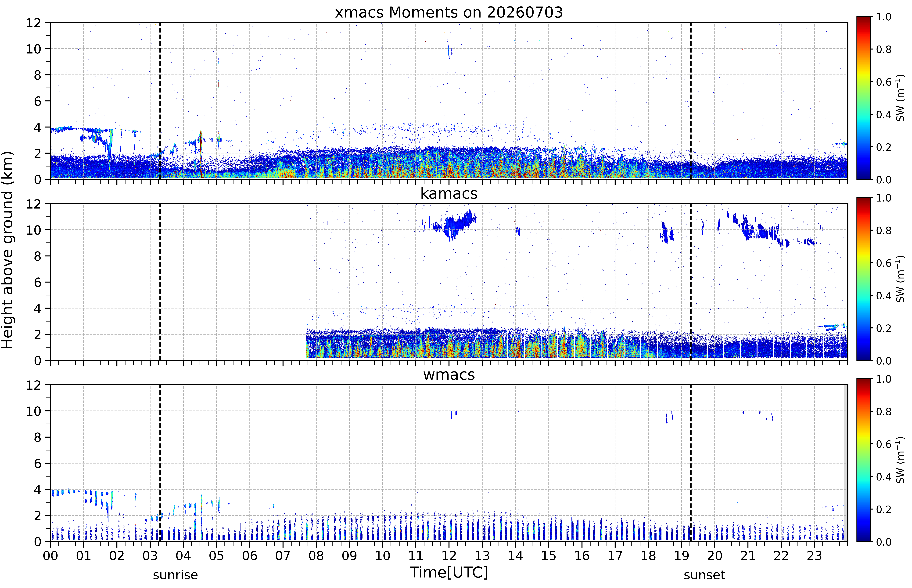Click the "2" height tick of kamacs panel

click(x=37, y=334)
